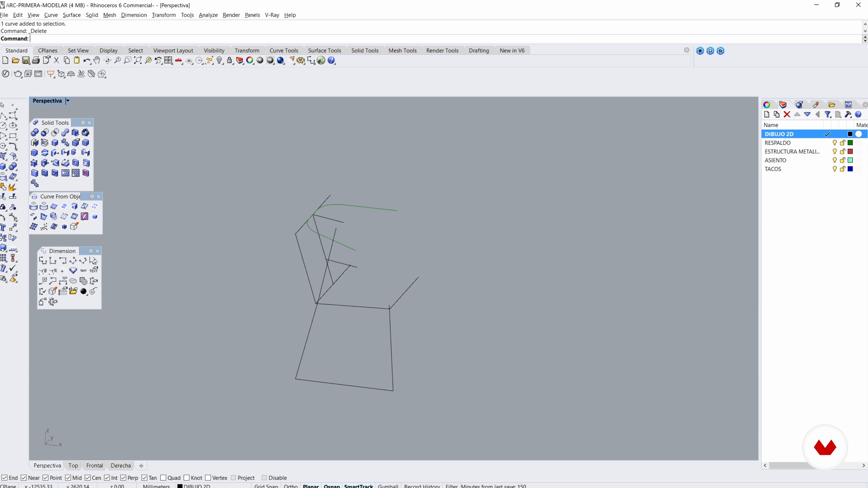Open the layer filter funnel dropdown
The width and height of the screenshot is (868, 488).
click(828, 115)
